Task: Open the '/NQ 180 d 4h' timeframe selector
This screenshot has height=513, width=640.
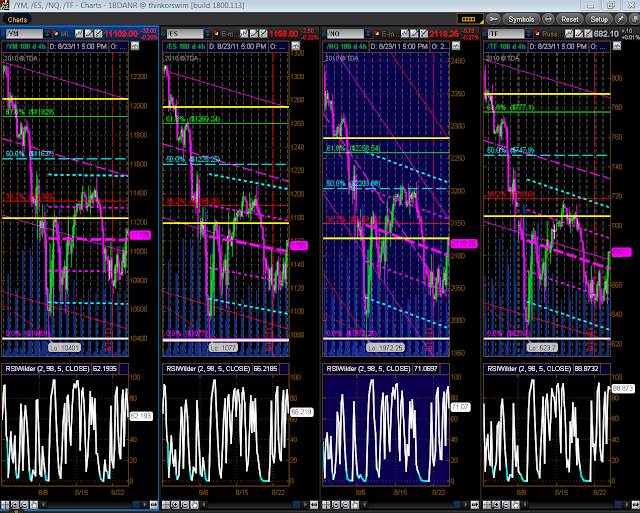Action: coord(345,47)
